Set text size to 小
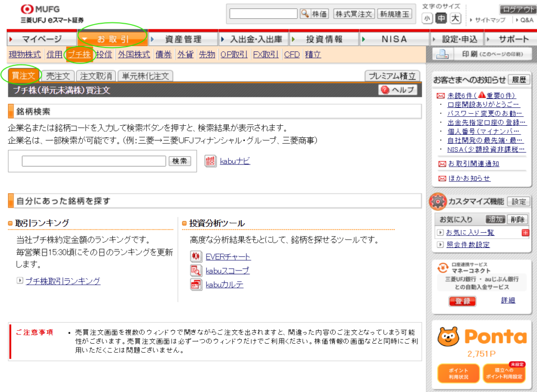The image size is (537, 392). click(427, 19)
